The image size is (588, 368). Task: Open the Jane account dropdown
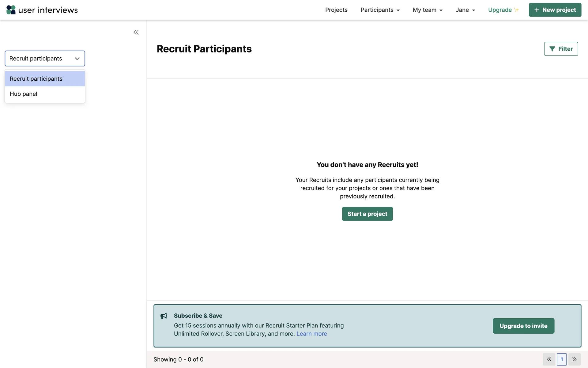465,10
